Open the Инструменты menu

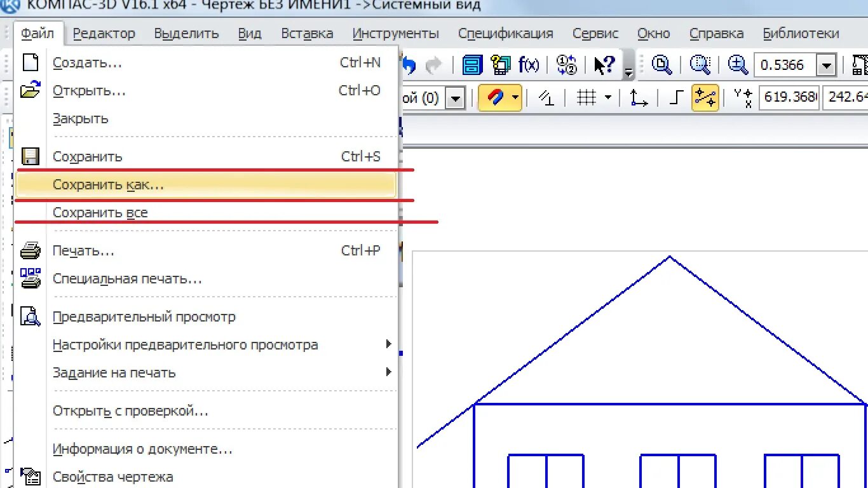(x=396, y=33)
